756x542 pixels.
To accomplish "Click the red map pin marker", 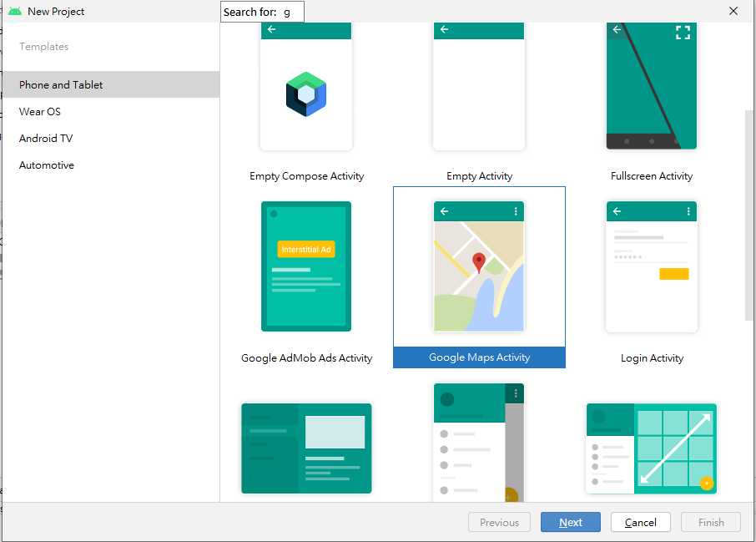I will (479, 263).
